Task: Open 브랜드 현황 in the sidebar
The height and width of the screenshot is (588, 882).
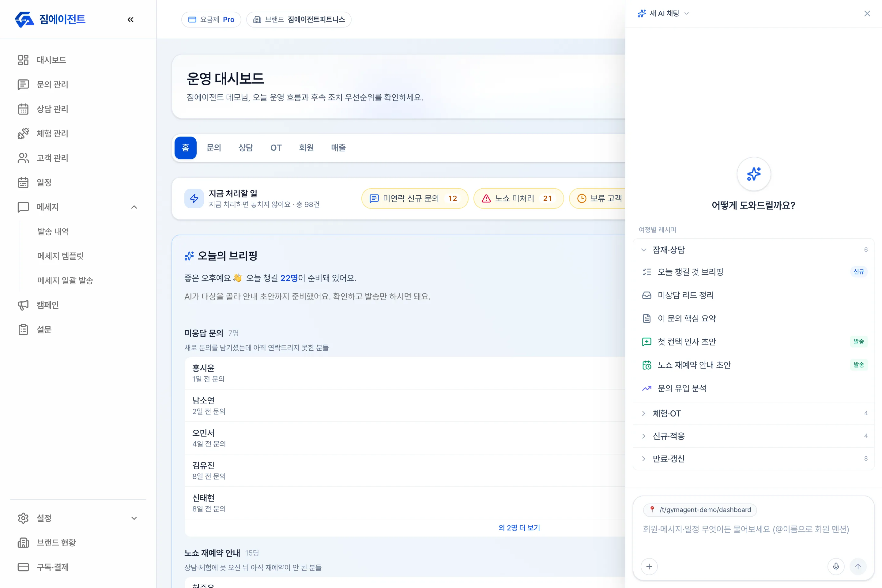Action: tap(78, 543)
